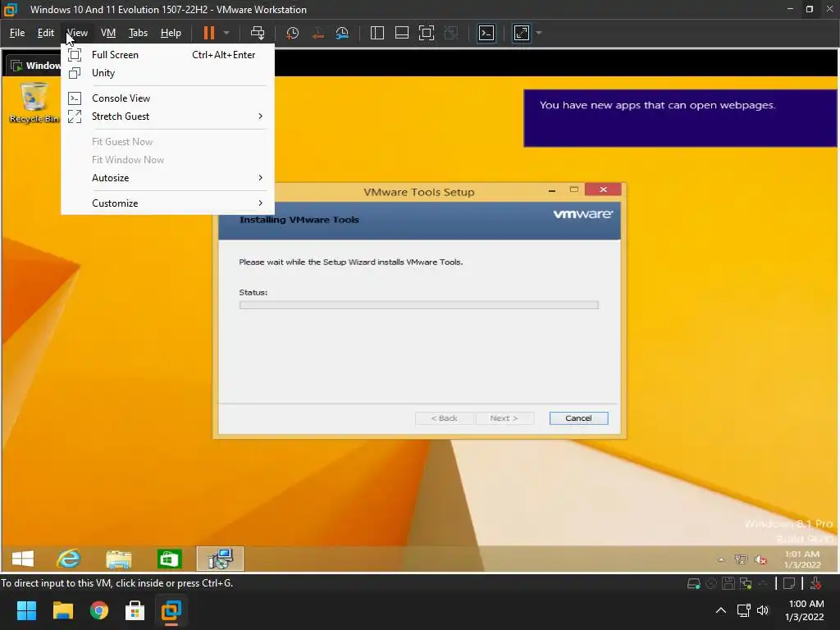The height and width of the screenshot is (630, 840).
Task: Minimize the VMware Tools Setup dialog
Action: pos(552,190)
